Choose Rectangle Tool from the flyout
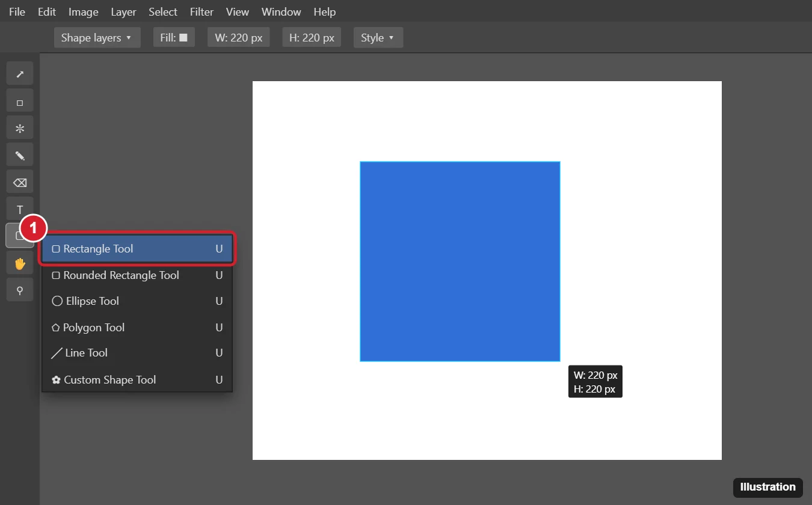 coord(137,249)
